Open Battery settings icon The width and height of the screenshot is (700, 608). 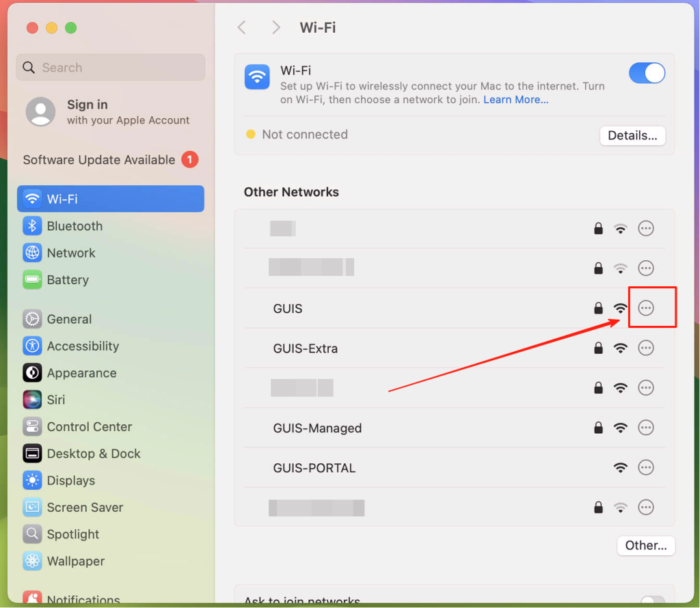tap(32, 280)
